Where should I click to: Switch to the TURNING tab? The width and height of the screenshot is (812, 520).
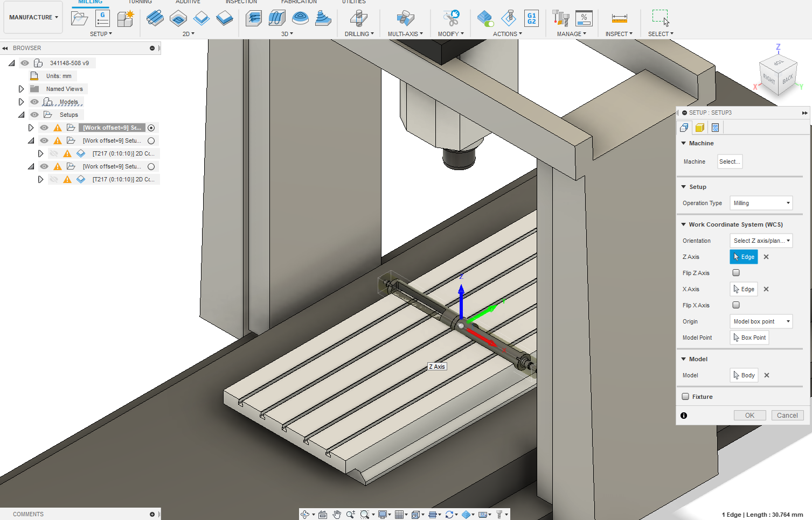140,2
